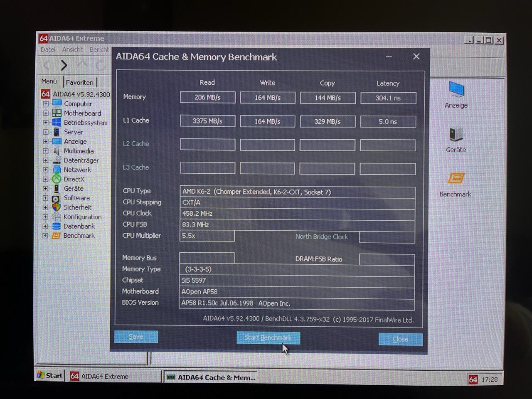
Task: Click the Close button in benchmark dialog
Action: click(401, 339)
